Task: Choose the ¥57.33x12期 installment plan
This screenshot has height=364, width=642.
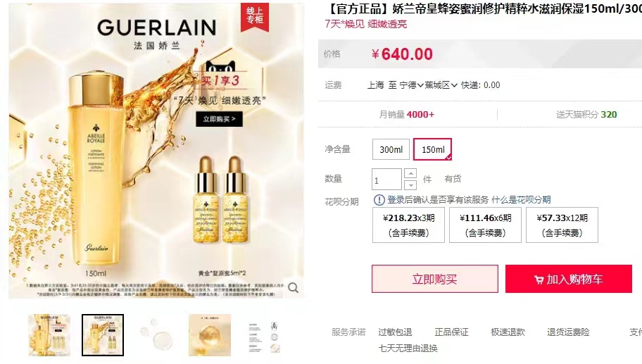Action: click(x=562, y=225)
